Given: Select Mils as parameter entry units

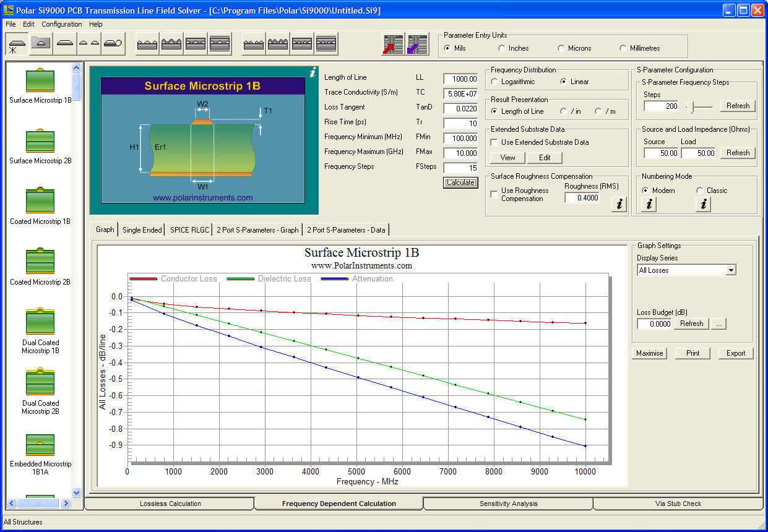Looking at the screenshot, I should (447, 48).
